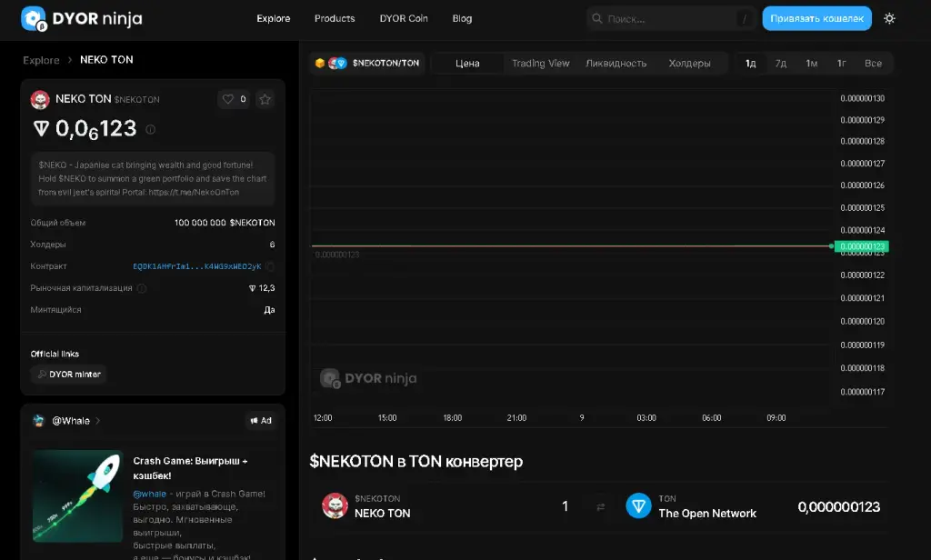Like NEKO TON with the heart icon

coord(228,99)
